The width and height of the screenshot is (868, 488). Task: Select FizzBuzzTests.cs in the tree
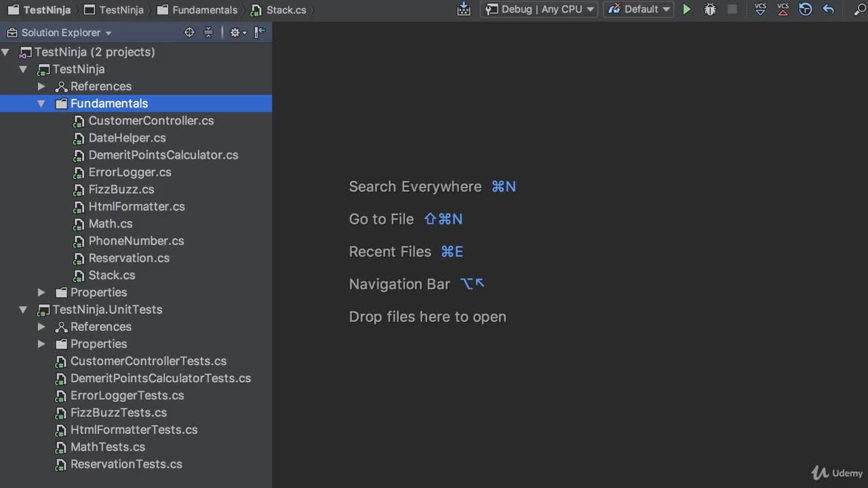pos(119,413)
